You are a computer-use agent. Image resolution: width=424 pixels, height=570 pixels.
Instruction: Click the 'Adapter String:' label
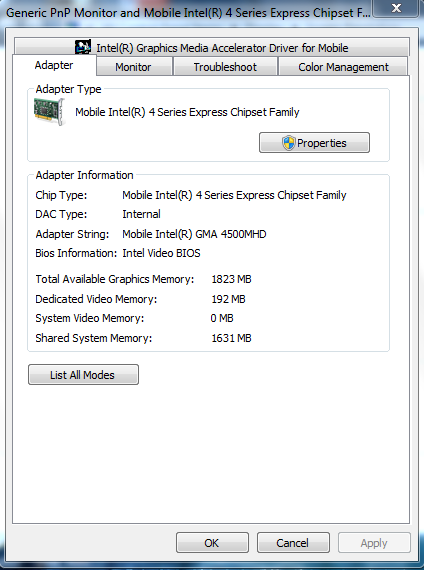tap(72, 234)
